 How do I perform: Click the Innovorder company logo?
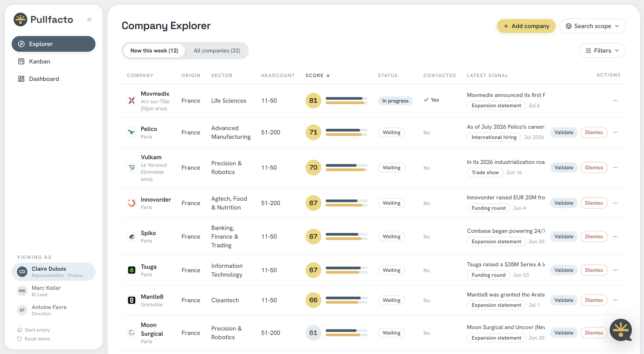click(x=132, y=203)
